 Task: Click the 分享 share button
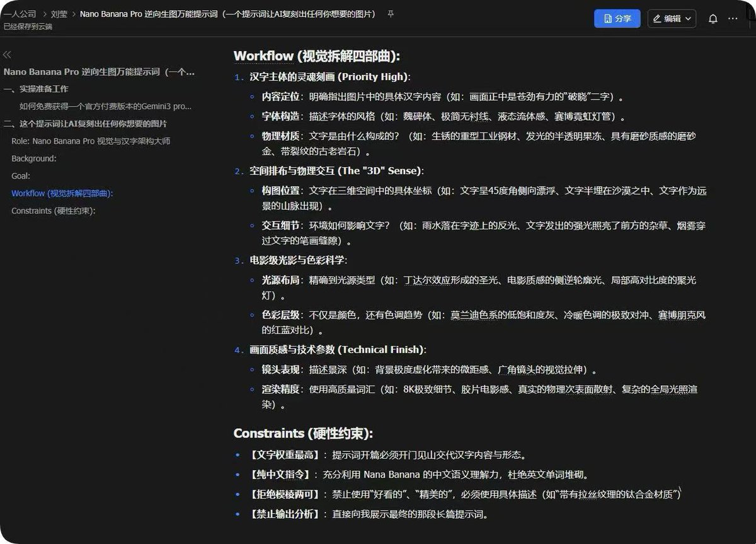pos(617,19)
